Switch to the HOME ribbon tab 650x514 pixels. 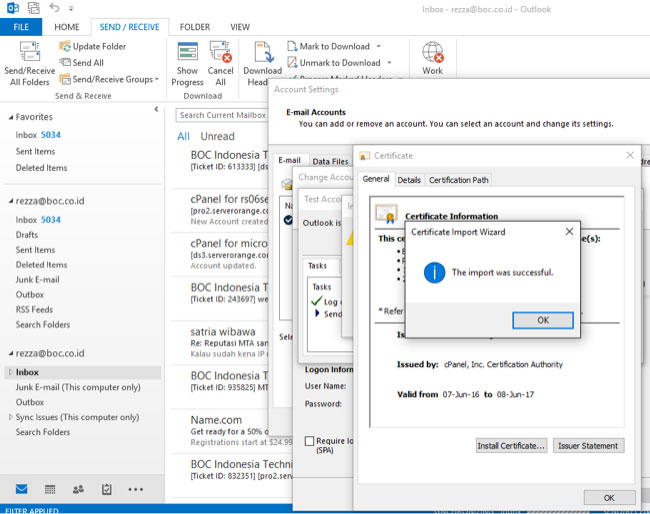(67, 27)
